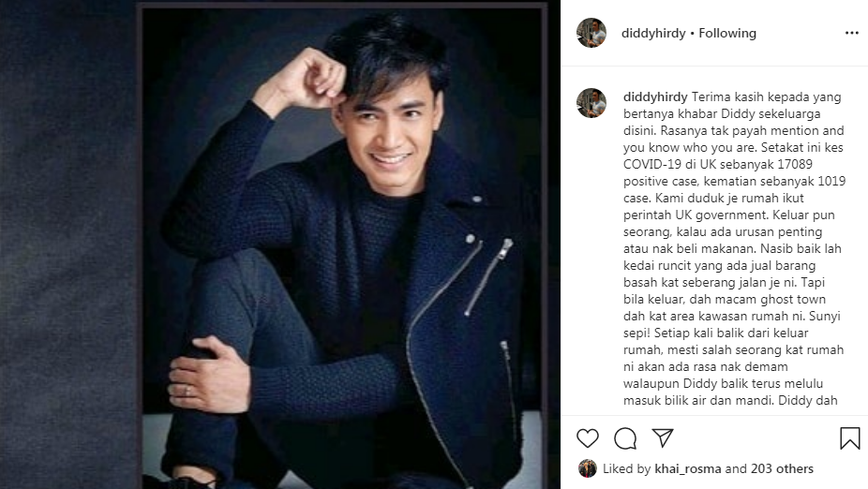Image resolution: width=868 pixels, height=489 pixels.
Task: View the 203 others who liked
Action: pos(782,468)
